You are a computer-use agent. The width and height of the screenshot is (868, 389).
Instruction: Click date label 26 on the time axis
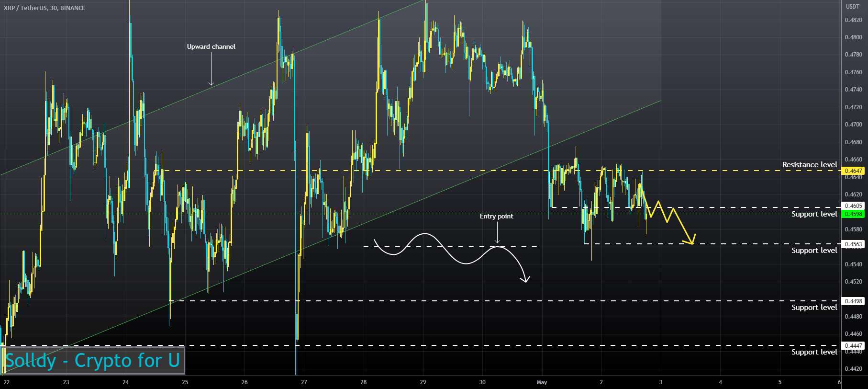[245, 382]
